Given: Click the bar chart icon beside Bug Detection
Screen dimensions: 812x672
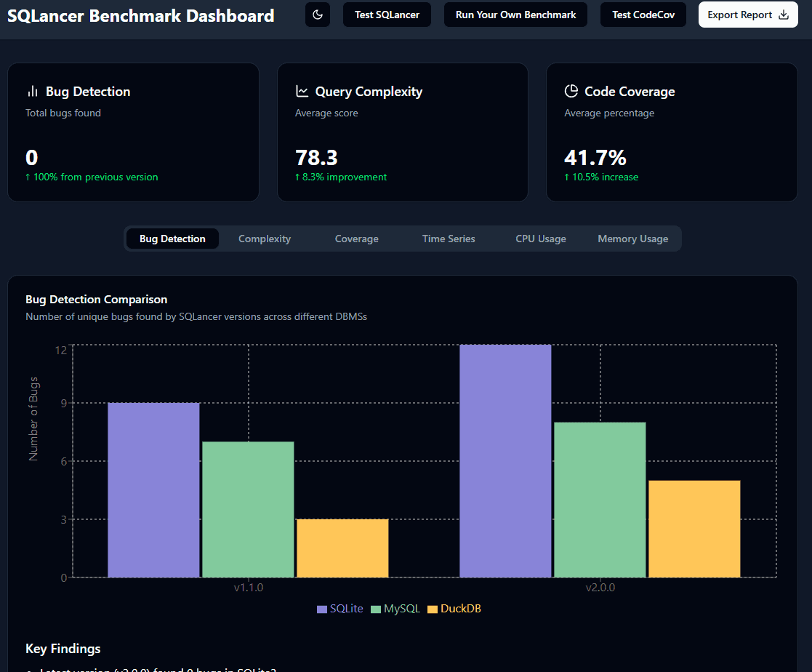Looking at the screenshot, I should pyautogui.click(x=33, y=92).
